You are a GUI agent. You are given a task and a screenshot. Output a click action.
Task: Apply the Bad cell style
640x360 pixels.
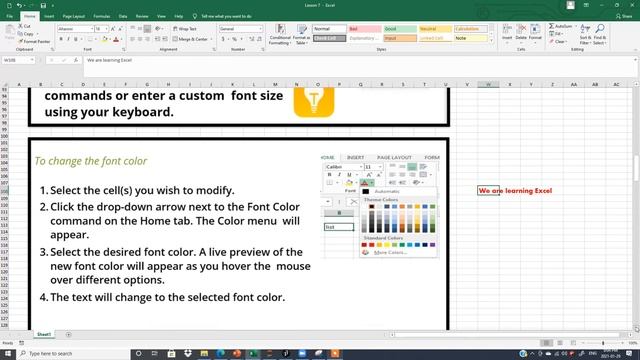(365, 29)
